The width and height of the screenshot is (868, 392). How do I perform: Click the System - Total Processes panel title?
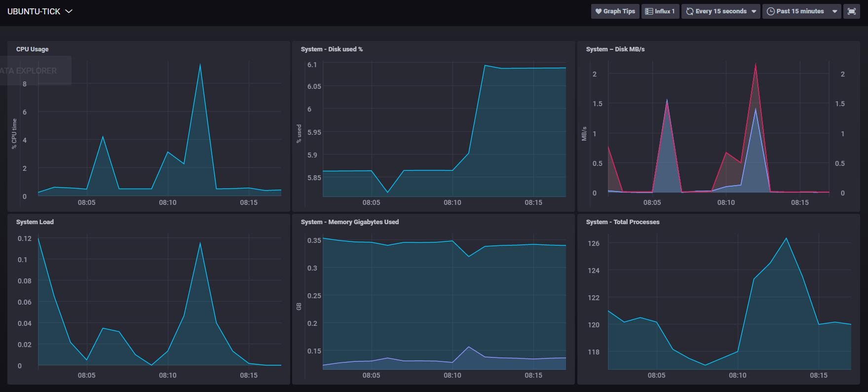pyautogui.click(x=622, y=222)
